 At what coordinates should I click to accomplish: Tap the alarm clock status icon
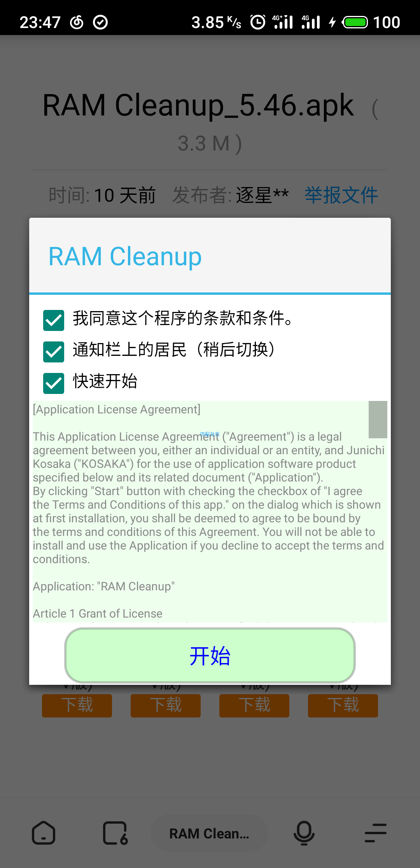tap(258, 22)
